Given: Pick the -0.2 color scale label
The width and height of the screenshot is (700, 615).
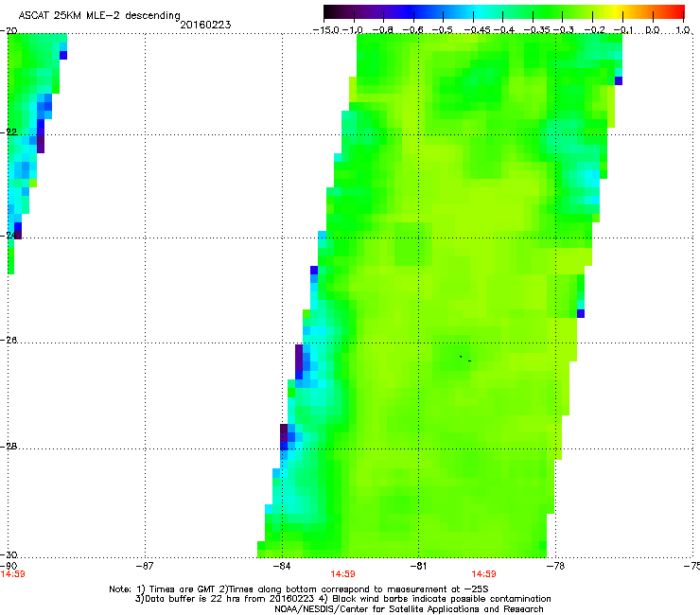Looking at the screenshot, I should tap(595, 30).
